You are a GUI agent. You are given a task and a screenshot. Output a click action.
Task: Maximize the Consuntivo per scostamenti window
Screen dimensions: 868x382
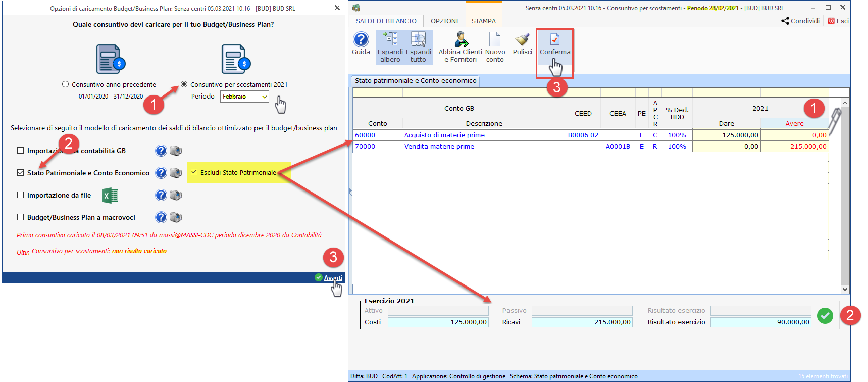[828, 8]
